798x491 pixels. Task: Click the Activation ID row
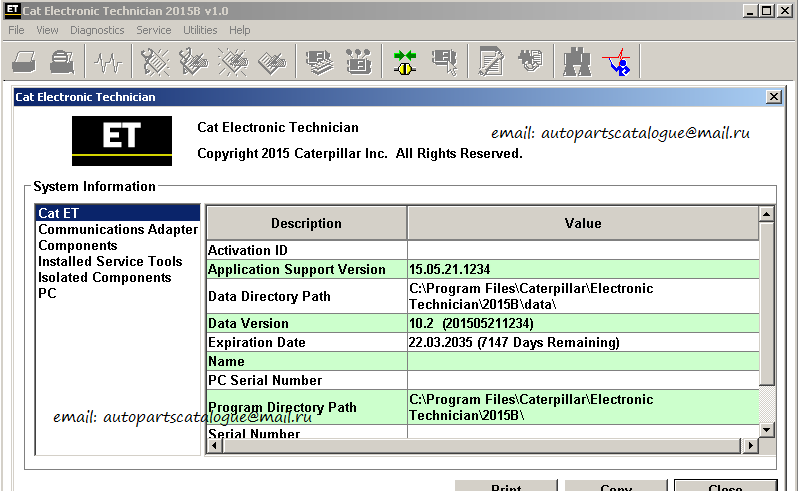click(x=482, y=250)
